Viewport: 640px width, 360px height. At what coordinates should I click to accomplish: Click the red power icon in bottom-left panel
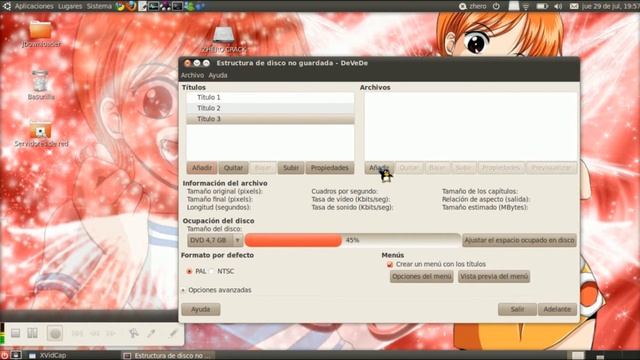4,356
